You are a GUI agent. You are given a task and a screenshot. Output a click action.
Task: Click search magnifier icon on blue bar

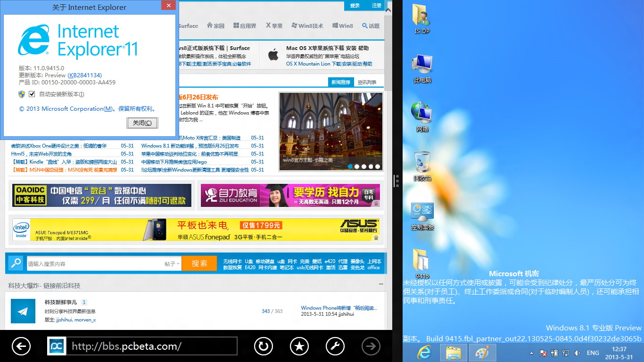[16, 263]
